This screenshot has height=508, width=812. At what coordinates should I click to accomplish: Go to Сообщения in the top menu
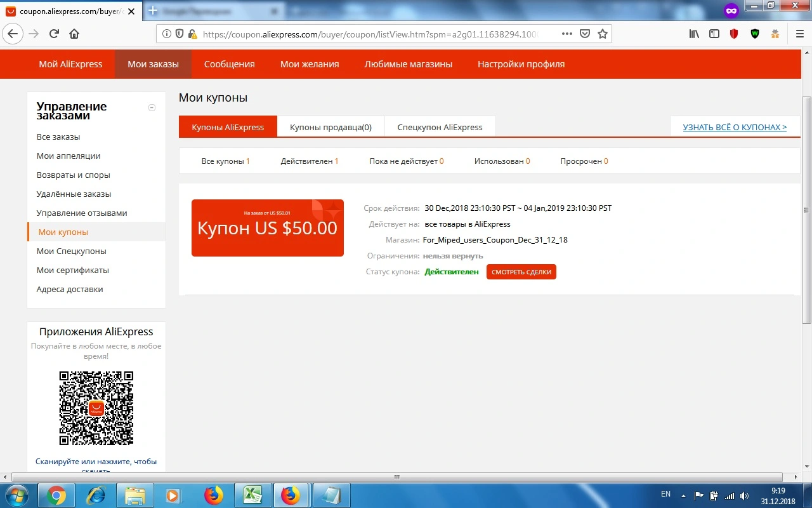pos(230,64)
